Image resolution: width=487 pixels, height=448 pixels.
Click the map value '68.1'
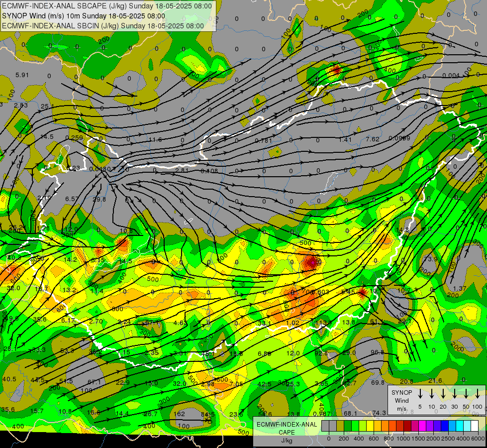coord(350,413)
